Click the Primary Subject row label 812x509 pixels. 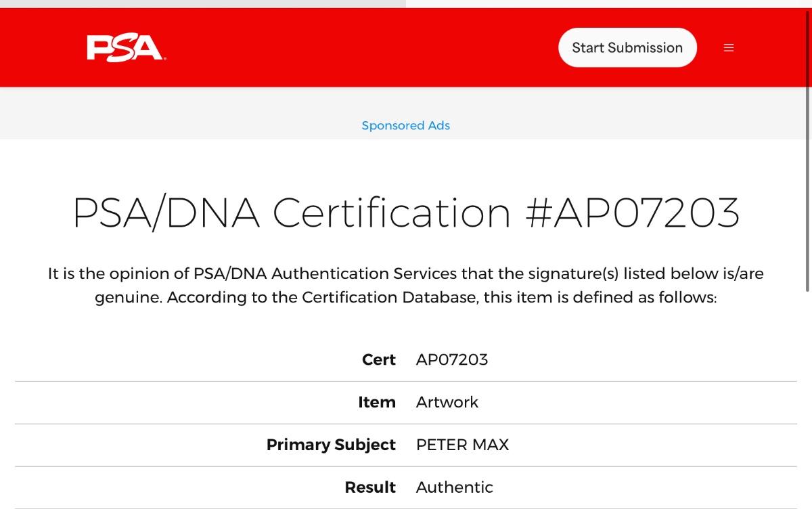tap(331, 445)
